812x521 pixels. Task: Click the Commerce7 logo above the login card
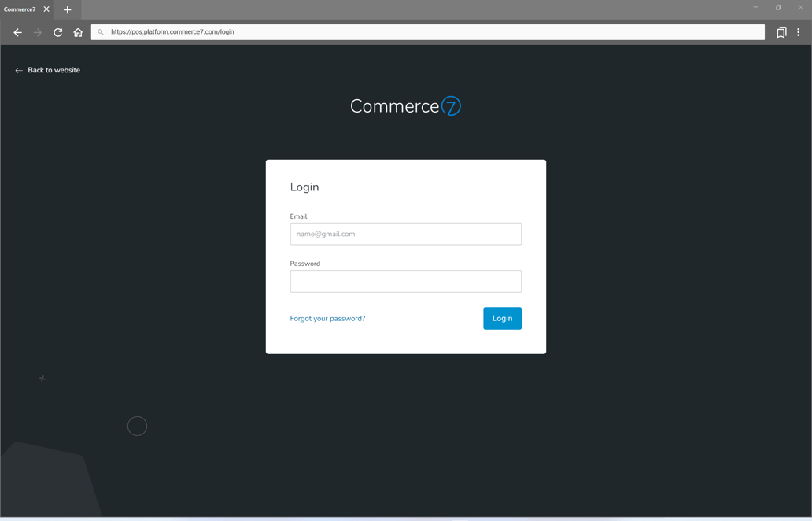[x=405, y=105]
